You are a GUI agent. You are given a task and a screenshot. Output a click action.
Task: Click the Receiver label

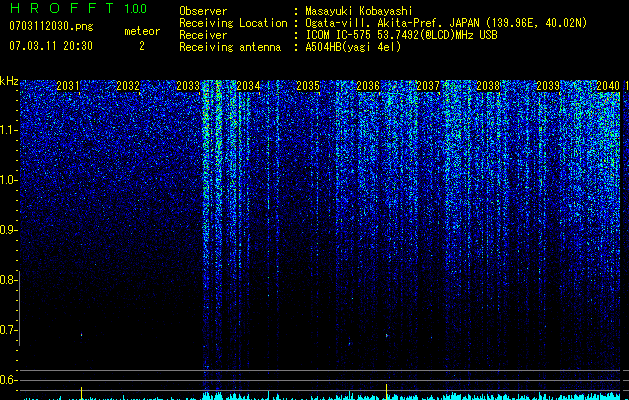[x=203, y=35]
